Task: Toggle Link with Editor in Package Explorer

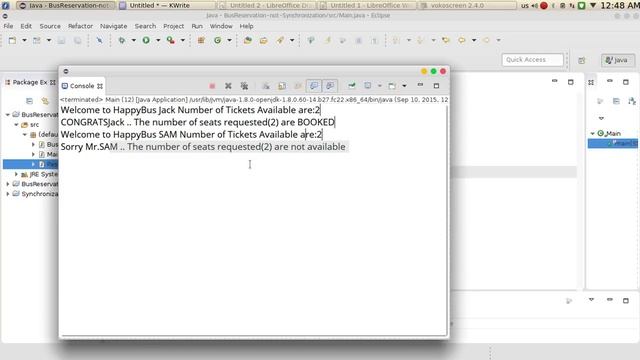Action: pyautogui.click(x=45, y=101)
